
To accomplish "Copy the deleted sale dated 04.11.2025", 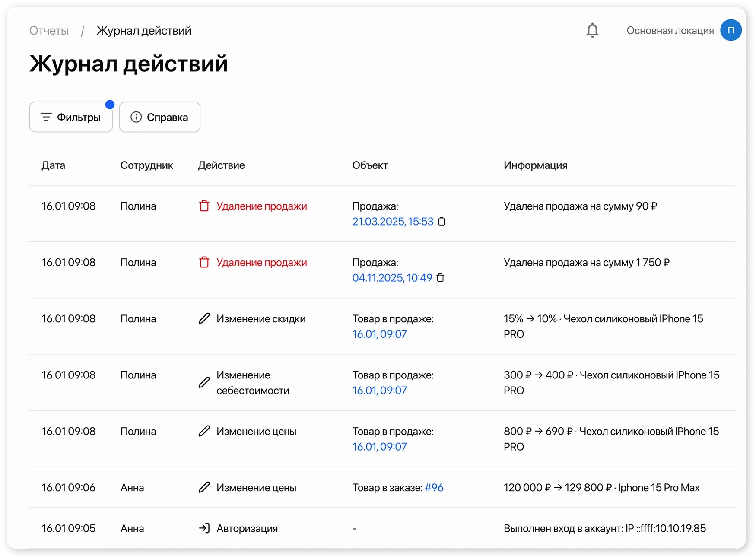I will click(x=441, y=278).
